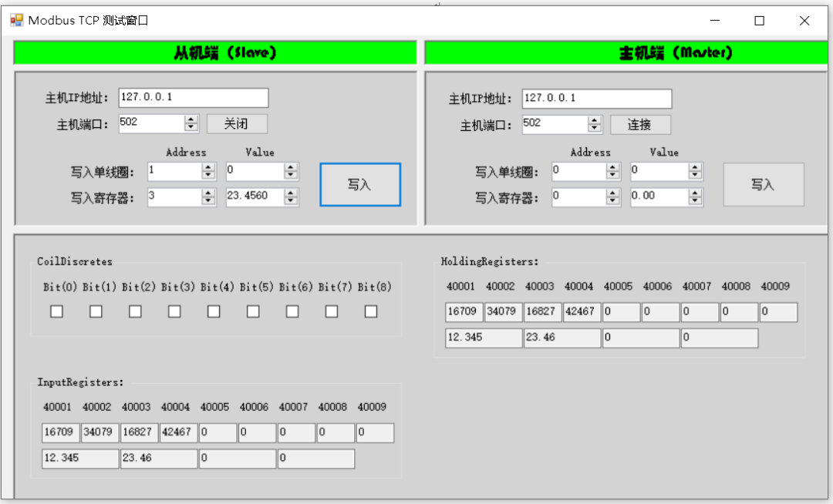
Task: Select HoldingRegisters 40001 value box 16709
Action: 464,312
